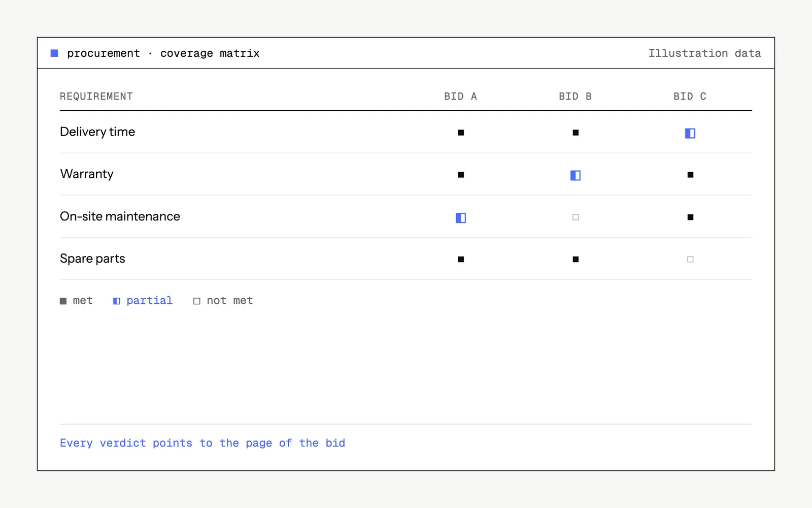Click the BID A column header
Viewport: 812px width, 508px height.
461,97
